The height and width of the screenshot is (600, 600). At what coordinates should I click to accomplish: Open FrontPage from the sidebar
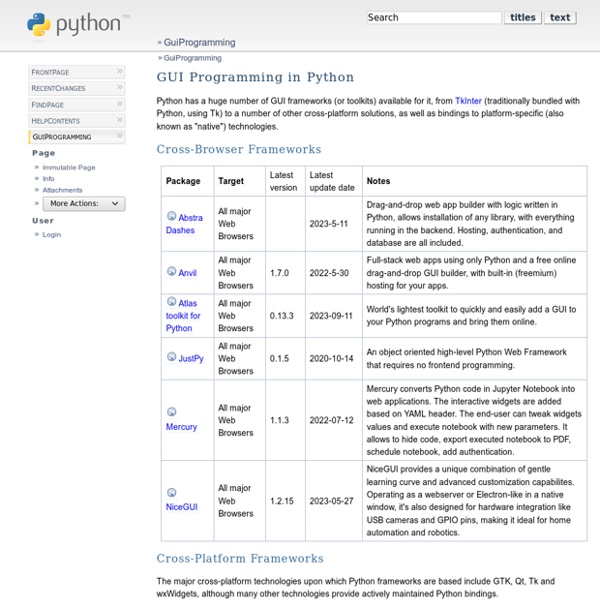[77, 72]
